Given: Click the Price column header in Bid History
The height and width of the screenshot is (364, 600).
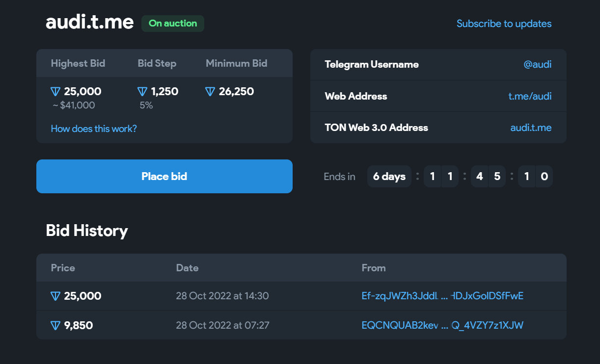Looking at the screenshot, I should click(x=63, y=268).
